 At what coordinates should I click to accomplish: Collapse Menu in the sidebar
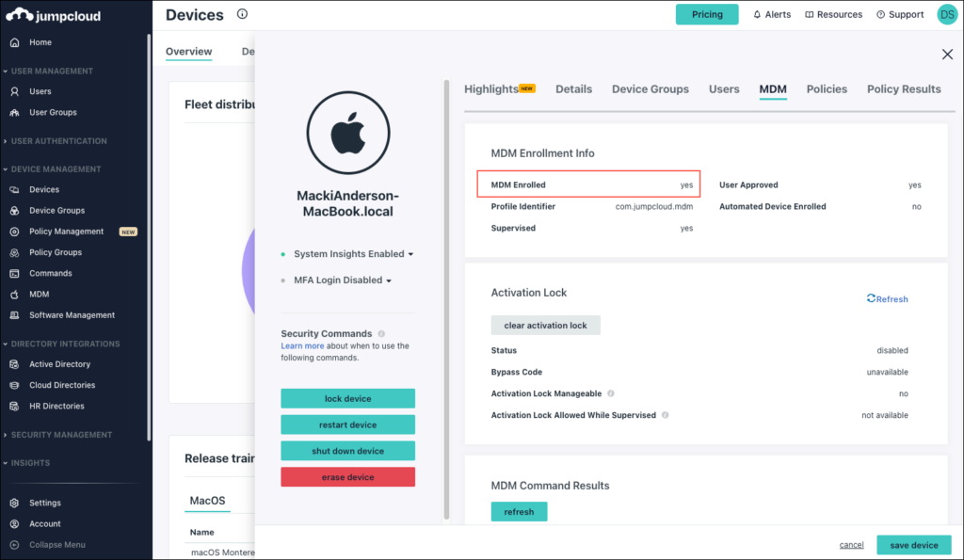(56, 545)
